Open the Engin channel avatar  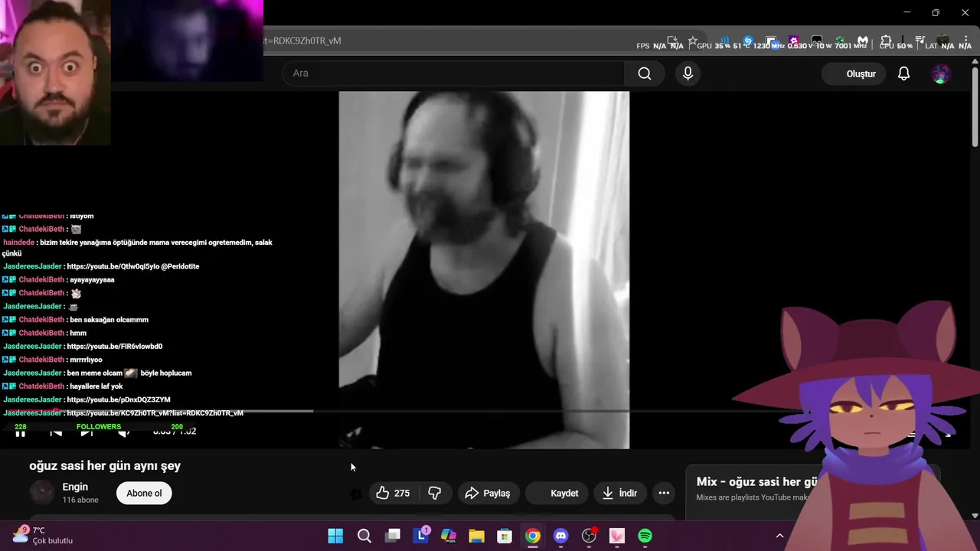point(42,493)
